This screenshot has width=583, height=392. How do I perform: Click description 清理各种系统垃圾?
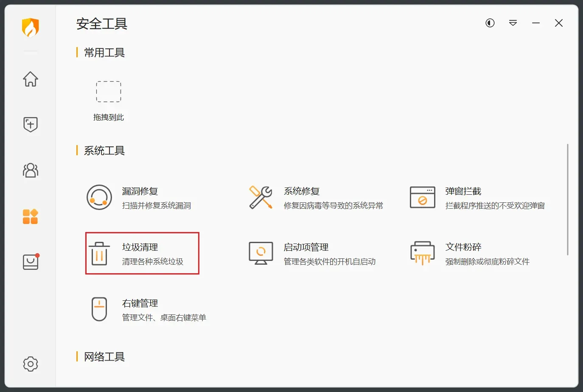click(153, 262)
